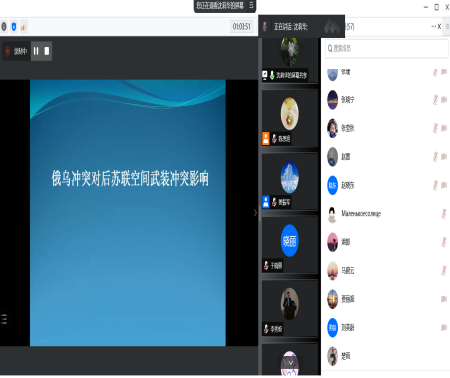Image resolution: width=450 pixels, height=378 pixels.
Task: Click the screen share icon on top video tile
Action: point(265,75)
